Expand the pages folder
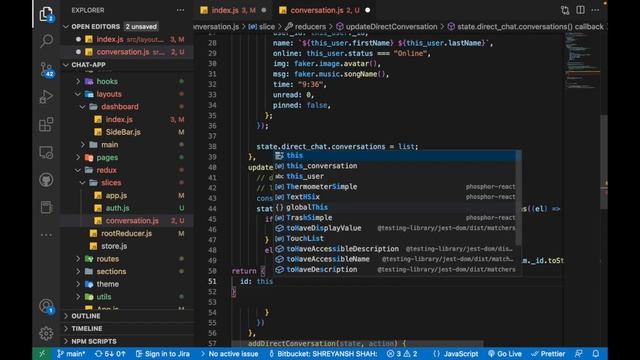 107,157
